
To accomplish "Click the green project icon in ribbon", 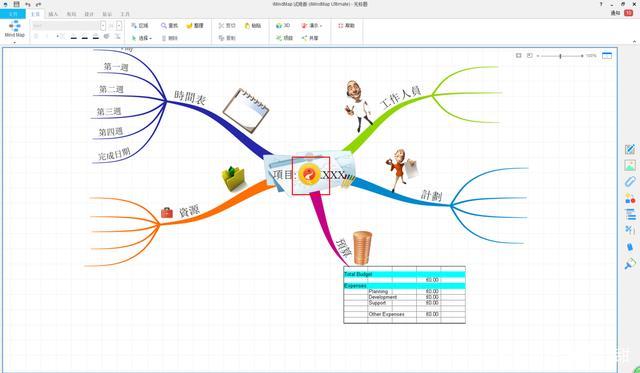I will coord(279,38).
